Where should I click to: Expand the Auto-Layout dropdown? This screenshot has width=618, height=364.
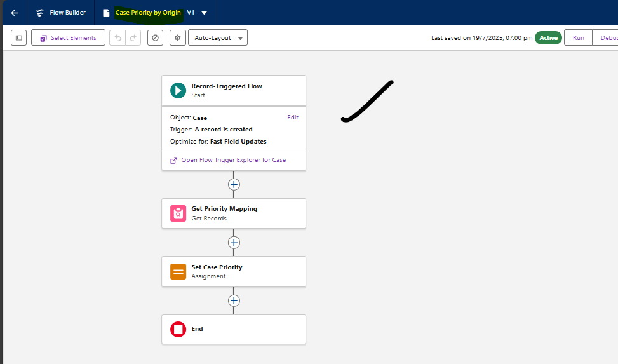coord(218,38)
